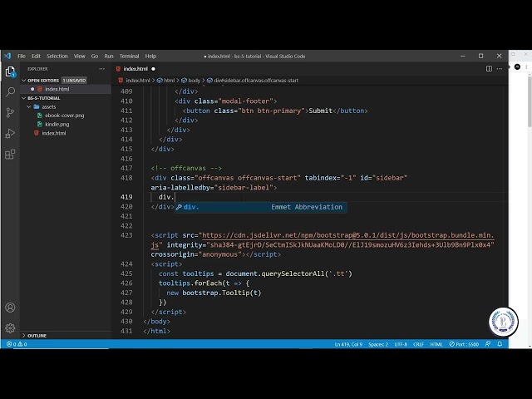Open kindle.png in explorer tree
The height and width of the screenshot is (399, 532).
click(57, 124)
